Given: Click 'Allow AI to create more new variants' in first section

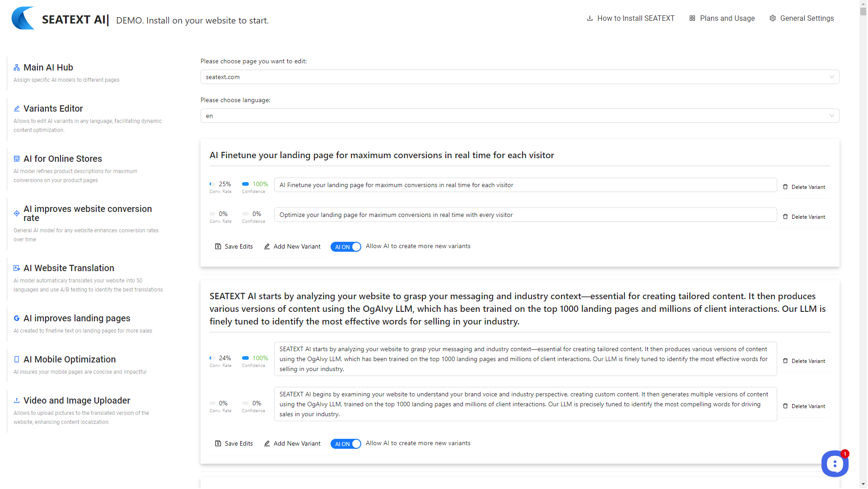Looking at the screenshot, I should [418, 246].
